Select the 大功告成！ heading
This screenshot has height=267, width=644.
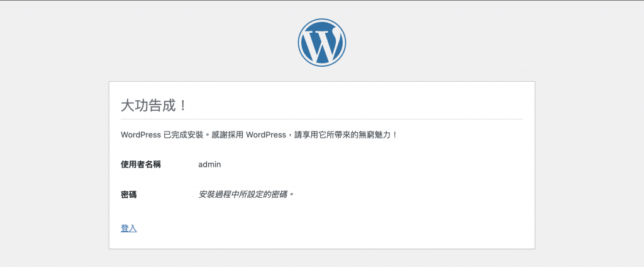(154, 105)
